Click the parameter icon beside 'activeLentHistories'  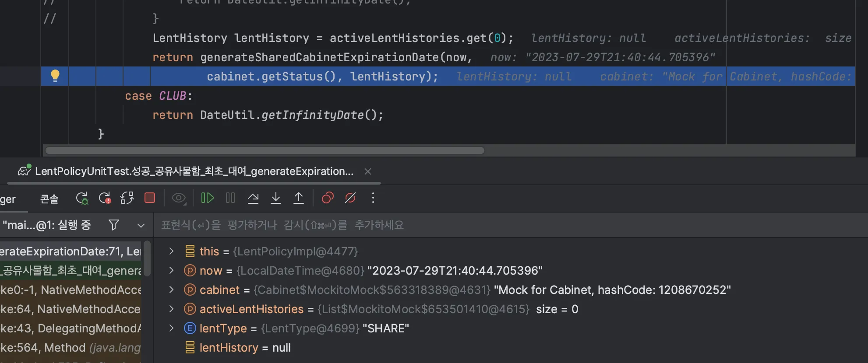(x=190, y=309)
